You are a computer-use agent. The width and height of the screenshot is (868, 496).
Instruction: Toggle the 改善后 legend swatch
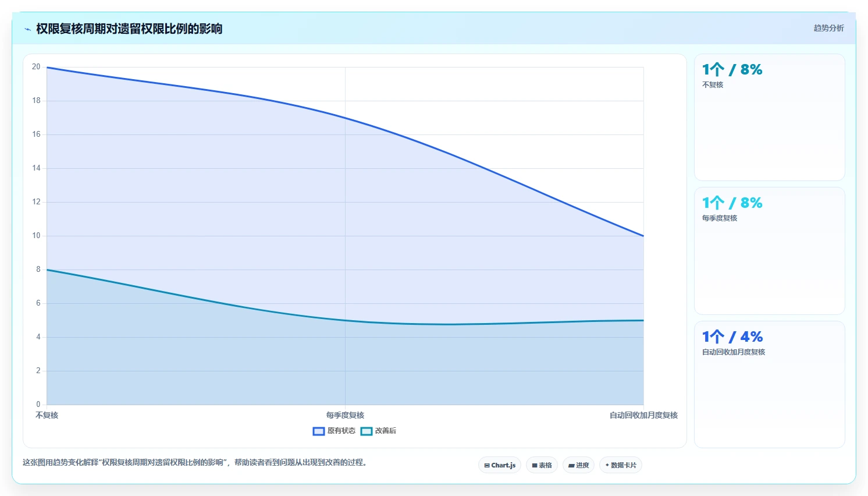[x=366, y=431]
